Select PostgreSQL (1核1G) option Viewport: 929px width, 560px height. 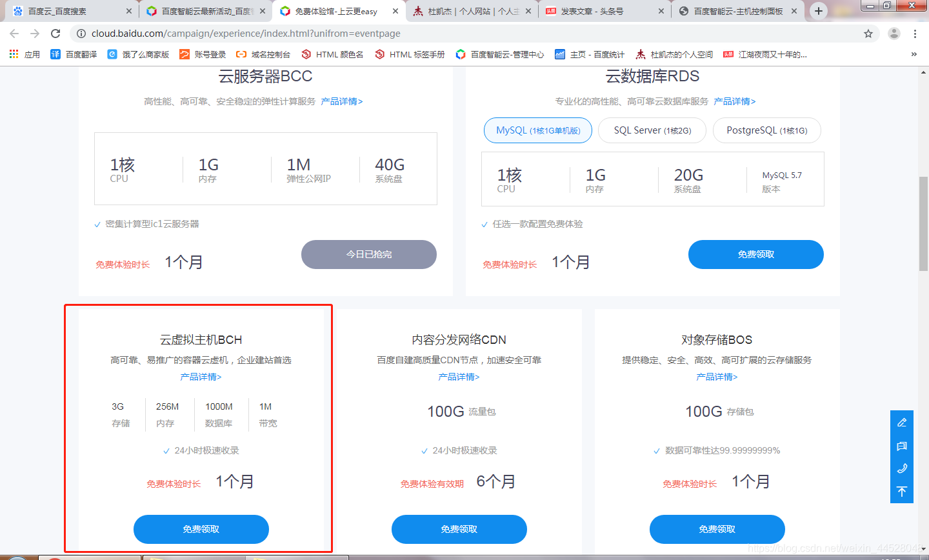(767, 130)
